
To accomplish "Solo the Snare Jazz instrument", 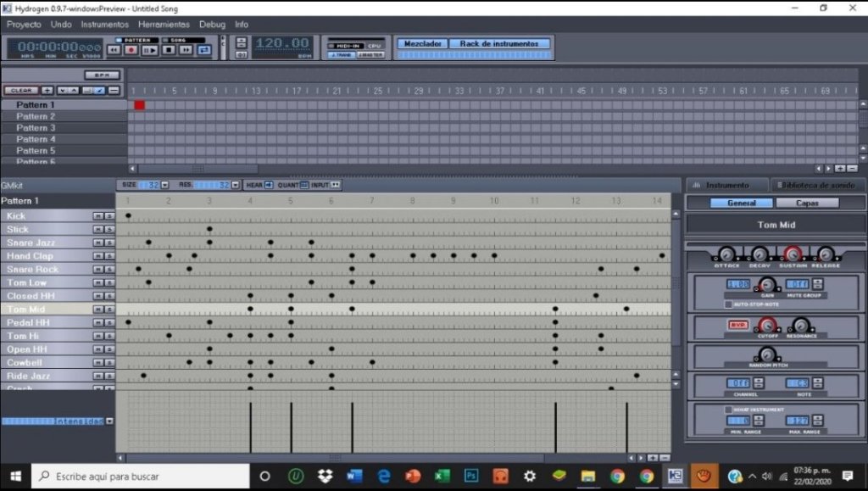I will tap(109, 243).
